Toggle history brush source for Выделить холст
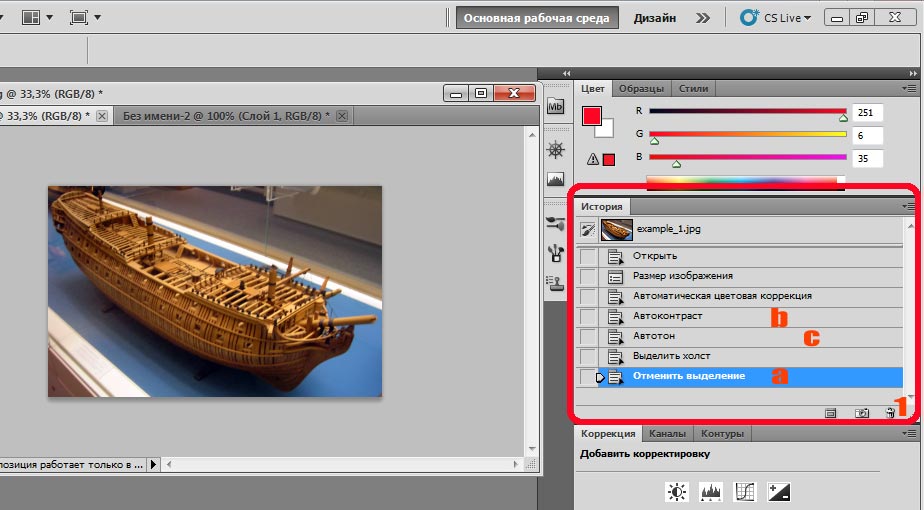The image size is (924, 510). pyautogui.click(x=588, y=356)
